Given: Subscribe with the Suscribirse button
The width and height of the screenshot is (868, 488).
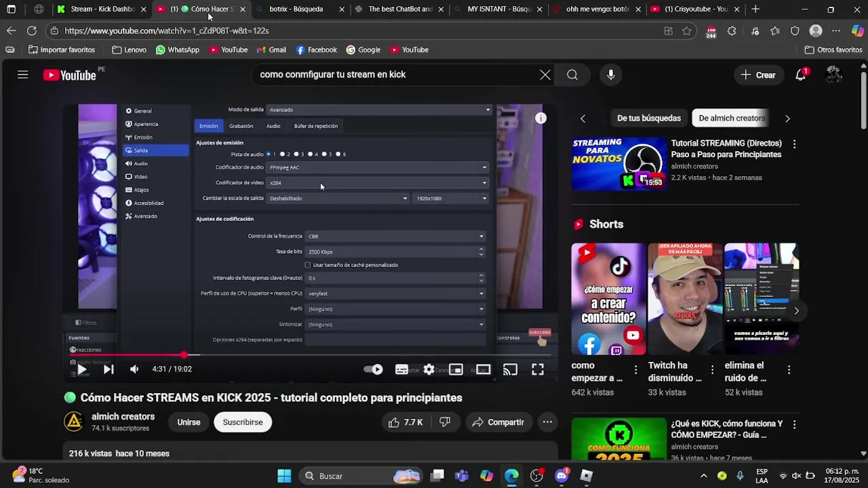Looking at the screenshot, I should (243, 422).
